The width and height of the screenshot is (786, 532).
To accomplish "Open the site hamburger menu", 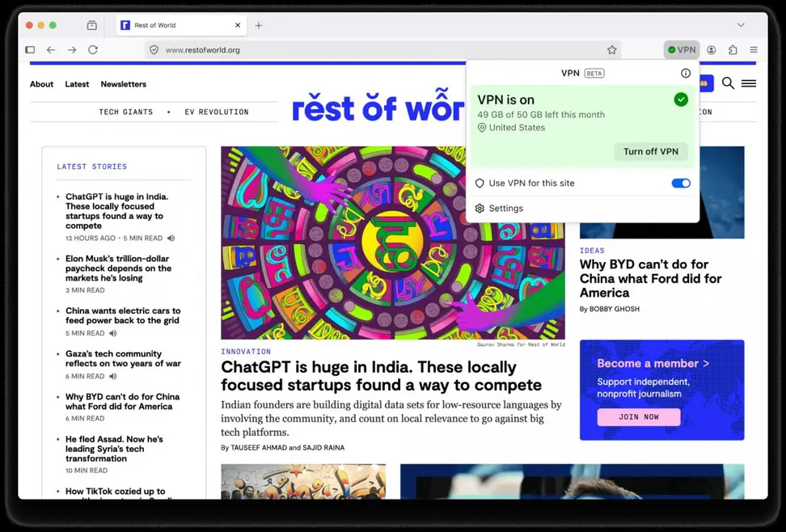I will pos(749,83).
